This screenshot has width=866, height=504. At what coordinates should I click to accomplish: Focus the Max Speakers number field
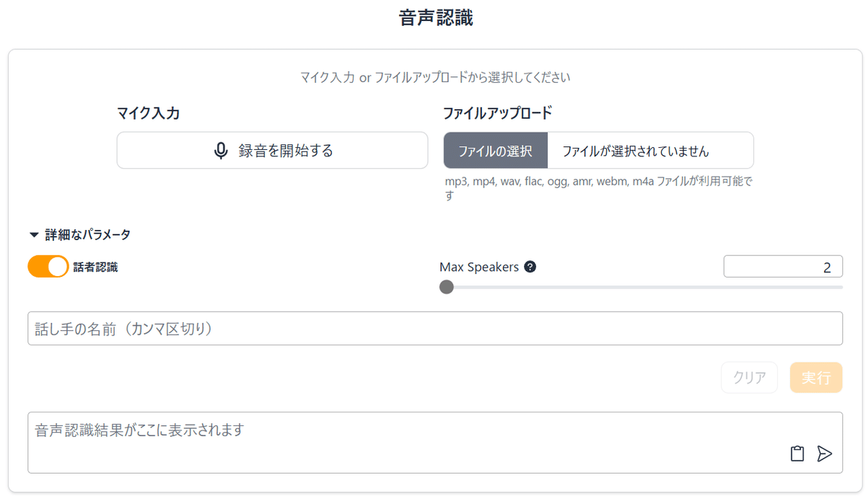(x=782, y=267)
